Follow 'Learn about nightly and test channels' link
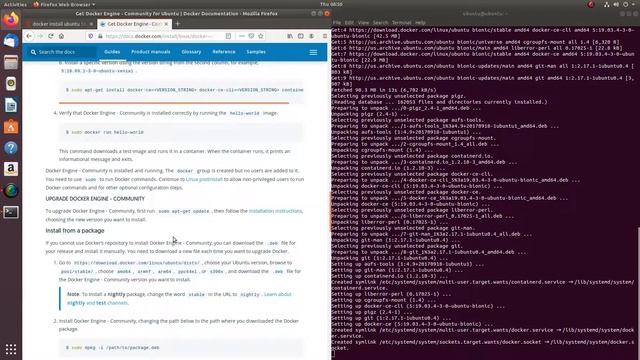 (179, 298)
